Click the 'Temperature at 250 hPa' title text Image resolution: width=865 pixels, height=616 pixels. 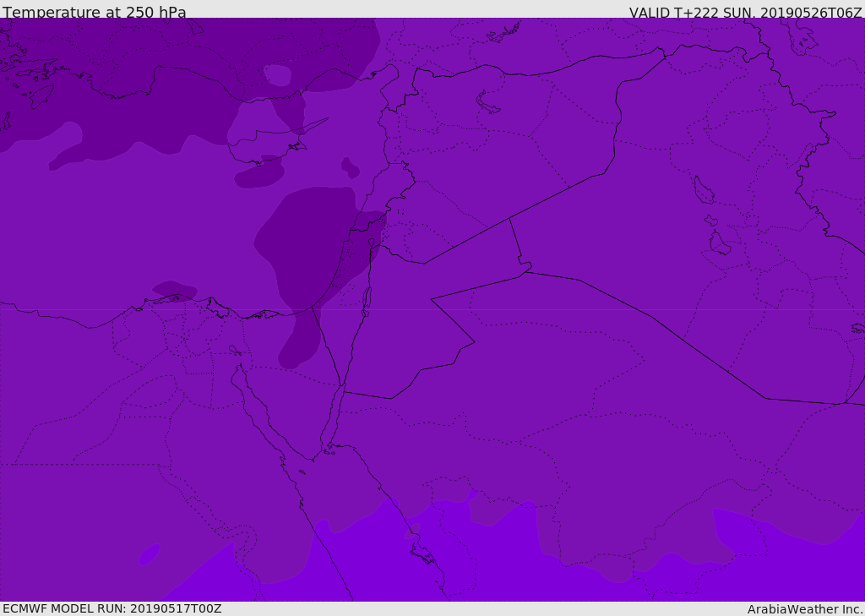pyautogui.click(x=95, y=12)
